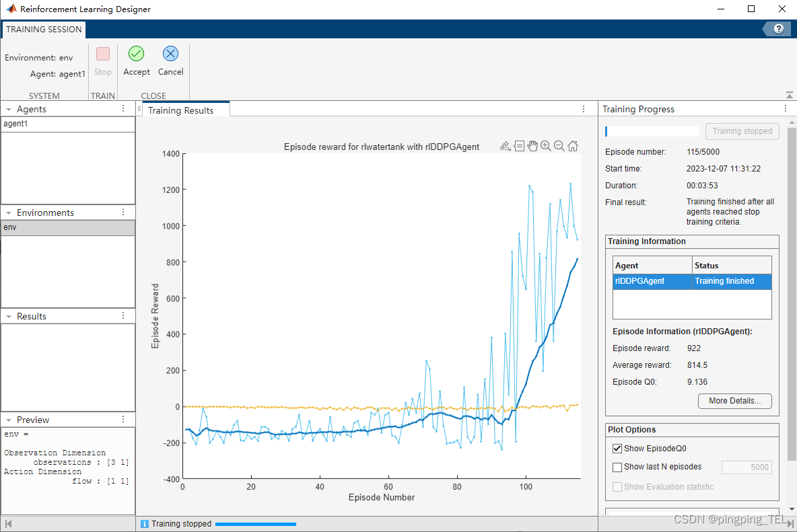Click the export plot data icon
797x532 pixels.
click(x=506, y=146)
